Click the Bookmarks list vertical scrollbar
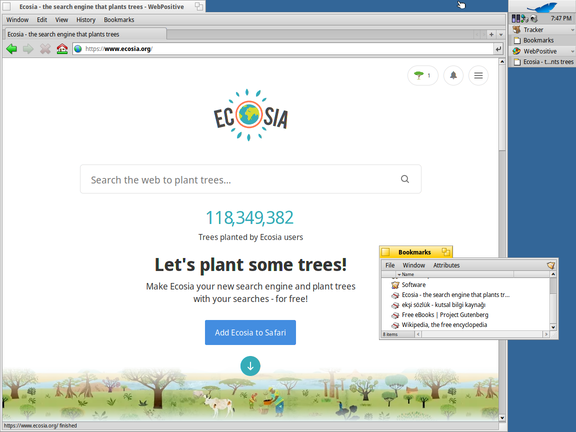The image size is (576, 432). pyautogui.click(x=553, y=301)
